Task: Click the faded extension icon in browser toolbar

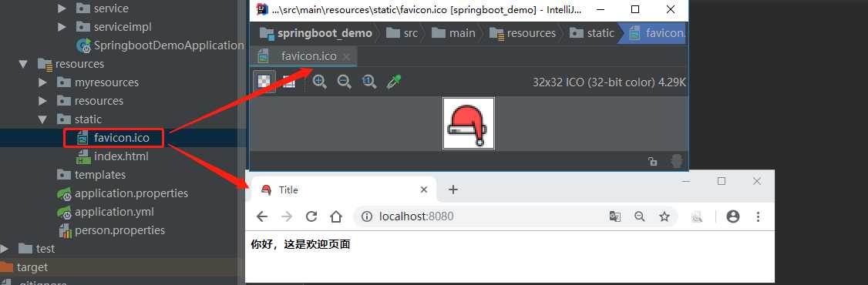Action: [696, 217]
